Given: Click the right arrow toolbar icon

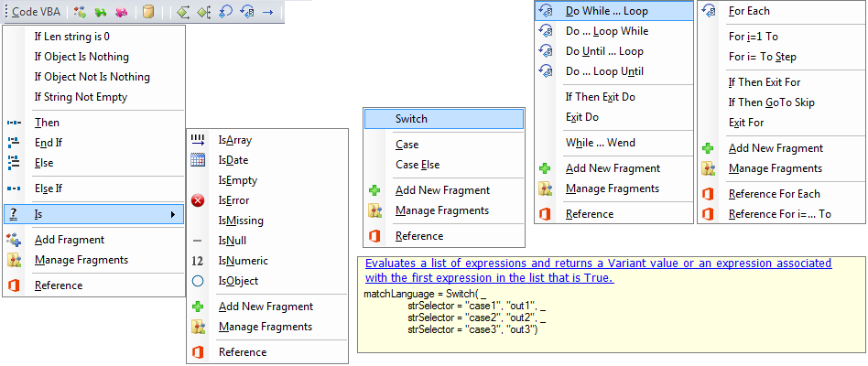Looking at the screenshot, I should 268,12.
